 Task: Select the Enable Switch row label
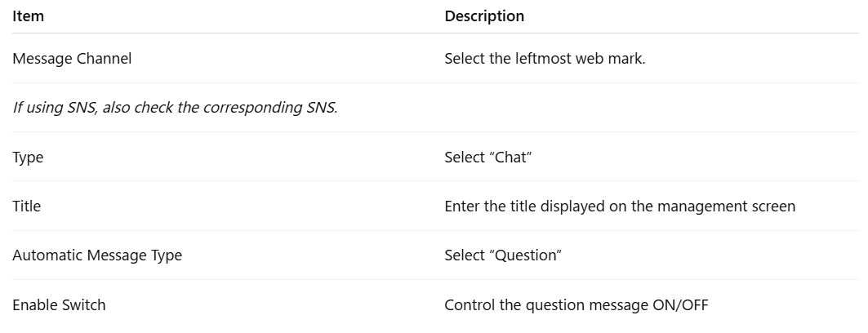[x=59, y=304]
